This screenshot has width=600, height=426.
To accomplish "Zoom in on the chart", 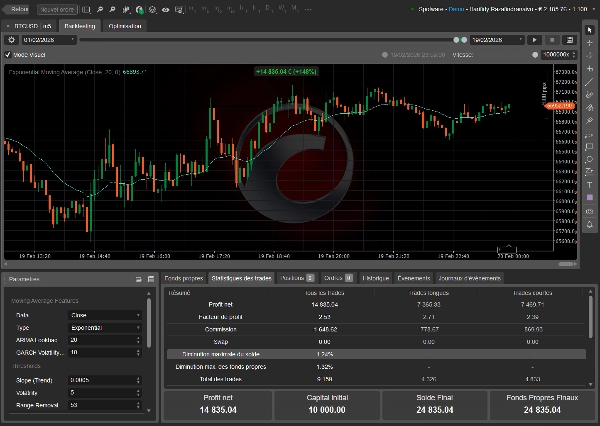I will point(100,9).
